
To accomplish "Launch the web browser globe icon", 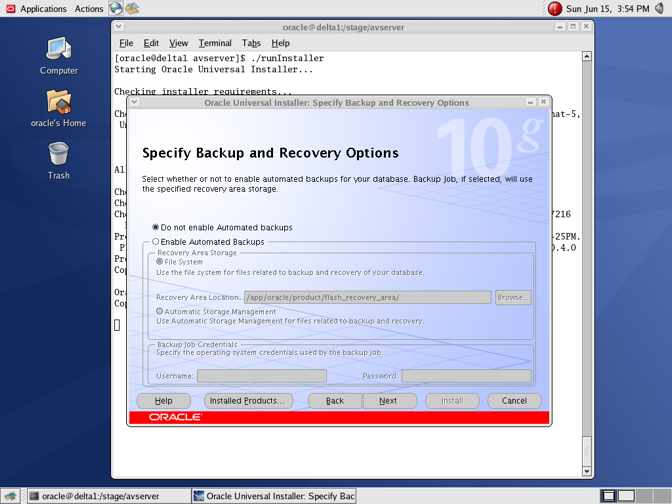I will click(116, 8).
